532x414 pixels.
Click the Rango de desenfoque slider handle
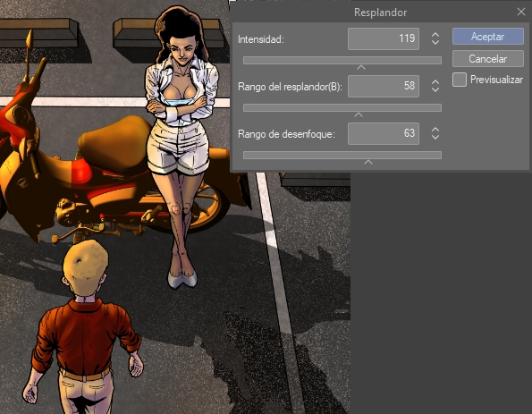tap(368, 163)
